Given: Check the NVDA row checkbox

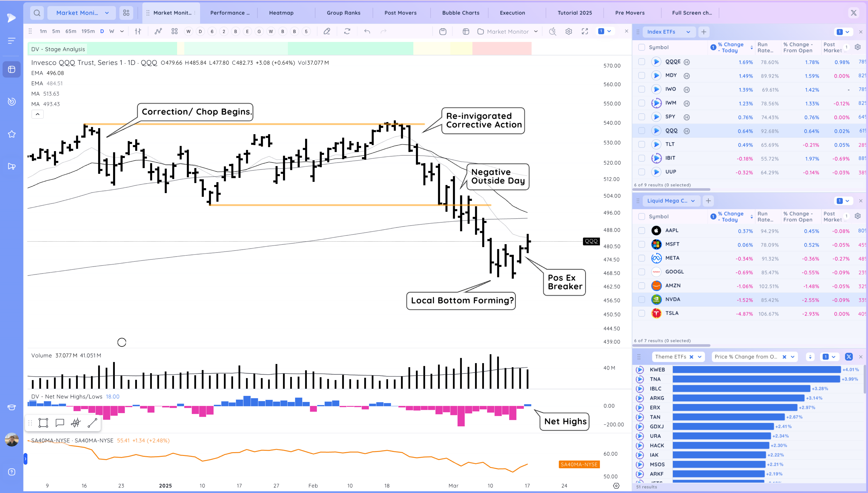Looking at the screenshot, I should click(x=641, y=299).
